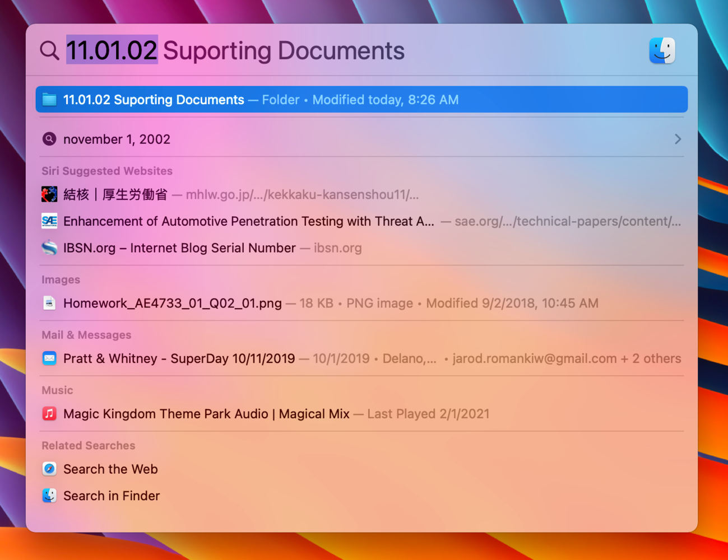Select Homework_AE4733_01_Q02_01.png image result
The height and width of the screenshot is (560, 728).
click(361, 303)
